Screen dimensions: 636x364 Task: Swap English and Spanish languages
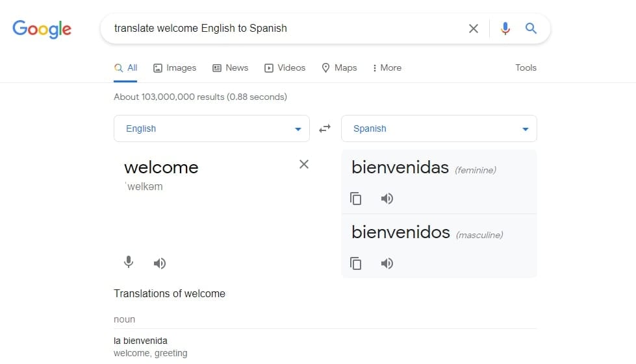click(x=325, y=128)
